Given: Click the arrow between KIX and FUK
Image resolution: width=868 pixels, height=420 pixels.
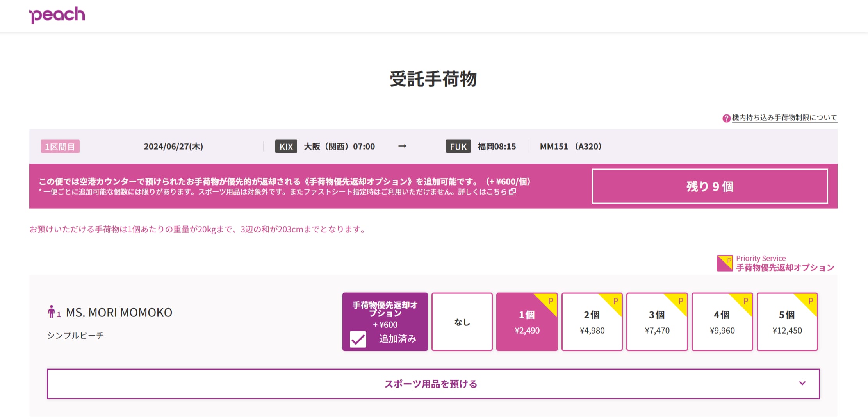Looking at the screenshot, I should tap(402, 146).
